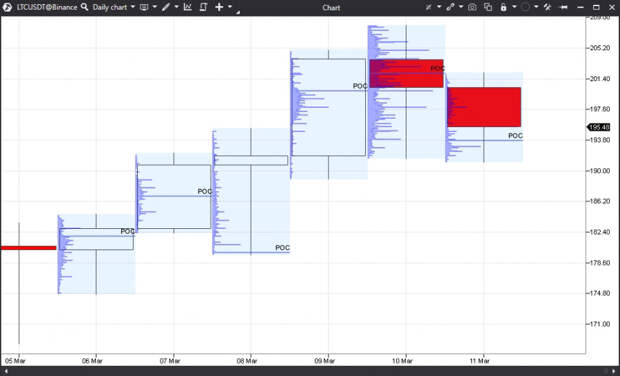Click the plus add icon in toolbar
The width and height of the screenshot is (620, 376).
coord(219,7)
